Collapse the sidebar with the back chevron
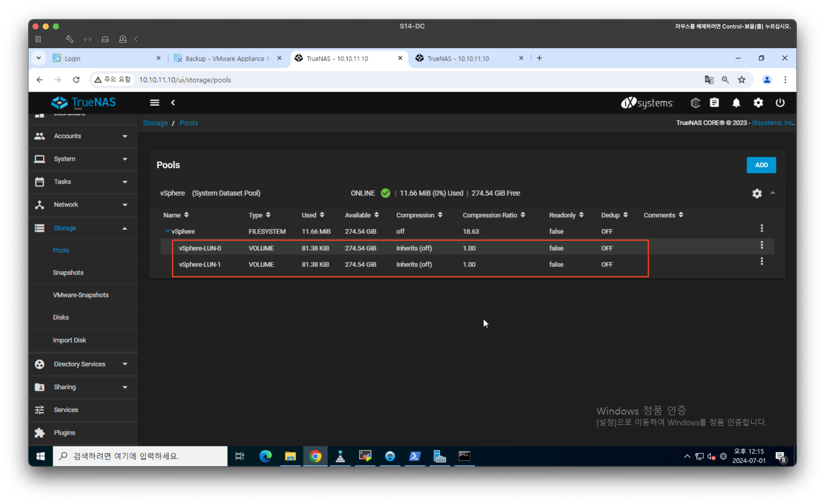Viewport: 825px width, 504px height. (x=173, y=103)
